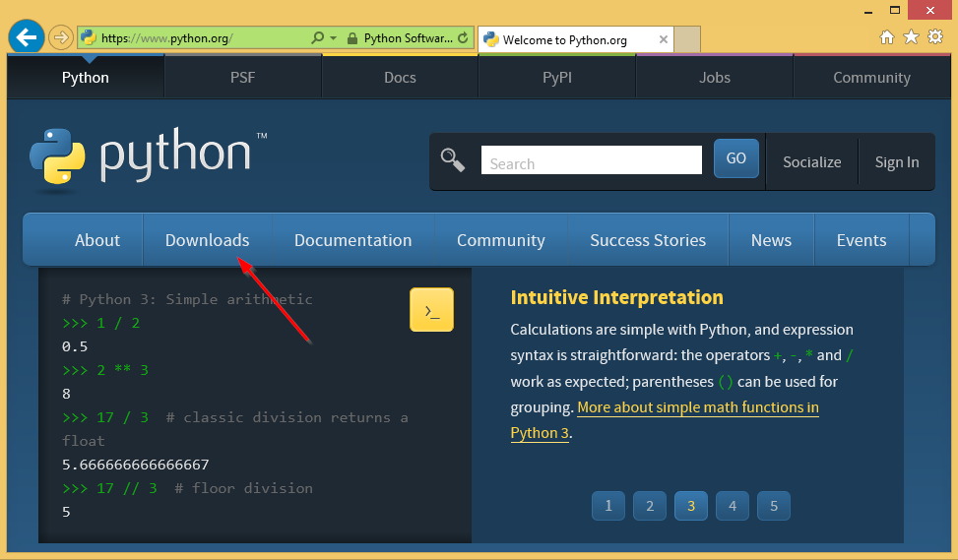
Task: Click the GO search button
Action: (735, 158)
